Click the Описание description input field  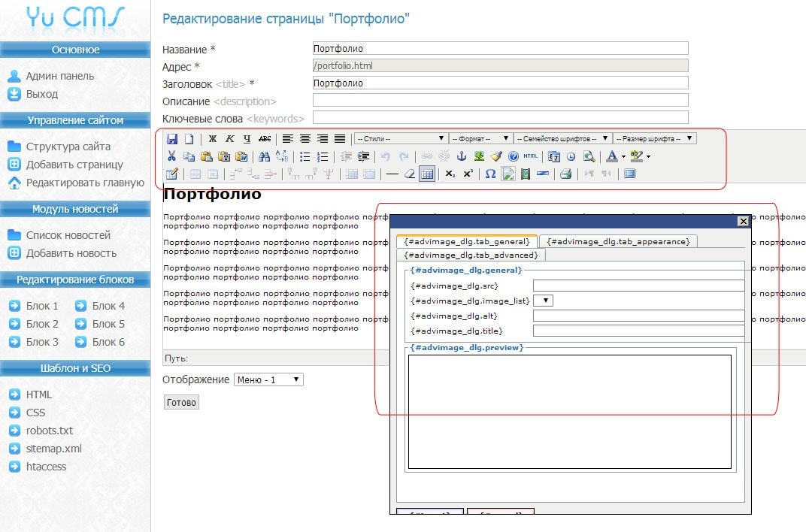pos(500,101)
